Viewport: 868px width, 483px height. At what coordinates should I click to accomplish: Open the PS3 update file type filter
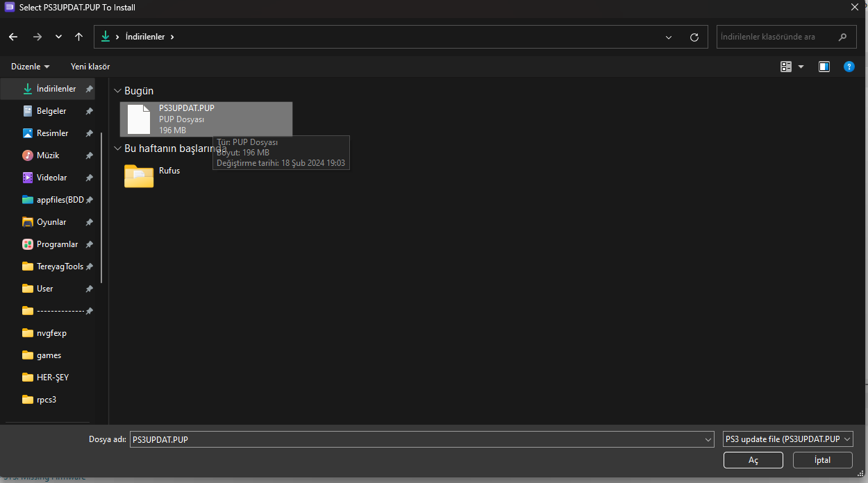[x=787, y=439]
